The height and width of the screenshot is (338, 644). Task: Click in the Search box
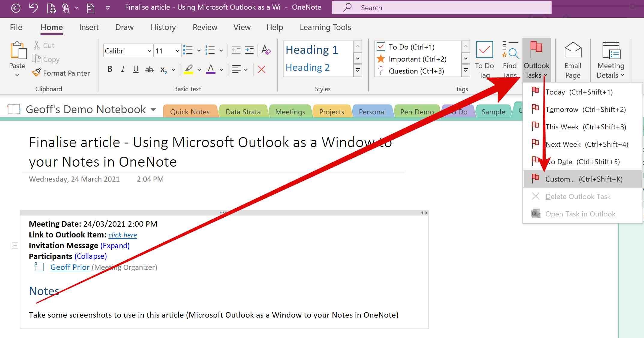(x=441, y=8)
